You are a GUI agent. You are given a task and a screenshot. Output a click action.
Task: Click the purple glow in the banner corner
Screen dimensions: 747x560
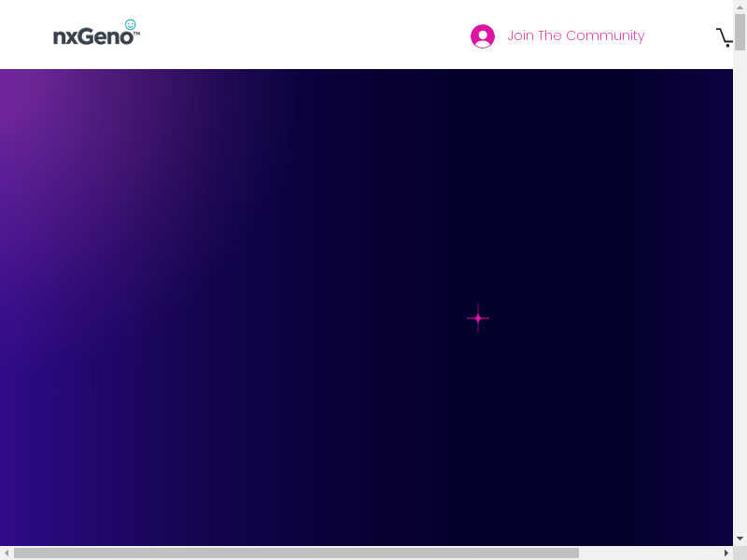click(37, 112)
